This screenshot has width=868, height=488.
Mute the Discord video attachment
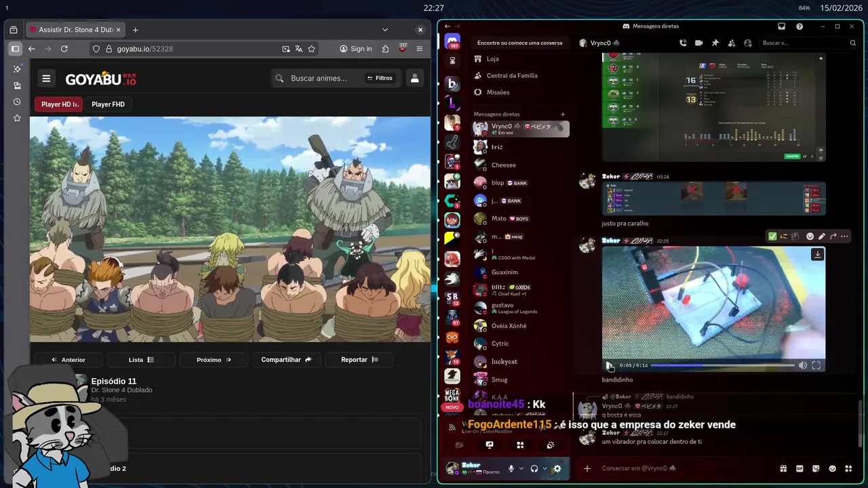(803, 365)
